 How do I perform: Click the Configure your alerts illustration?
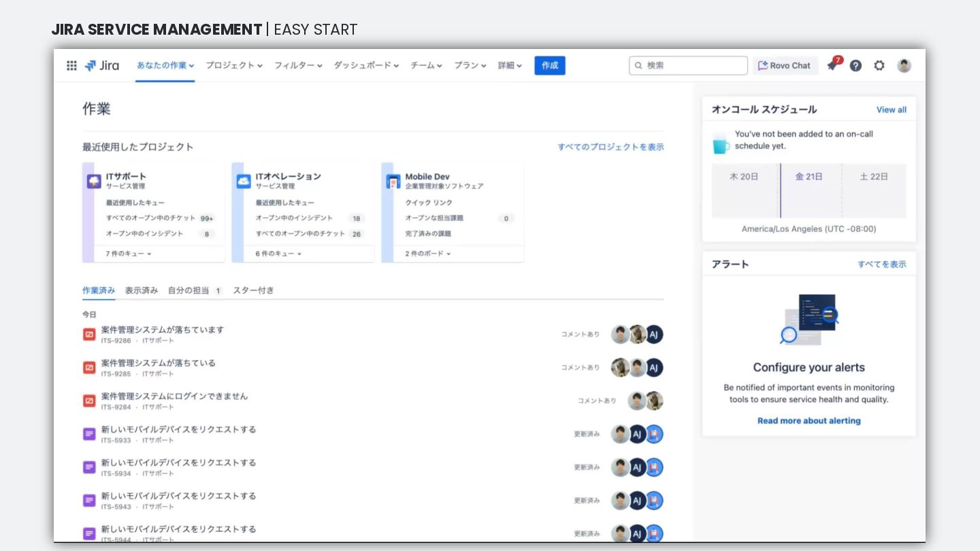tap(809, 320)
